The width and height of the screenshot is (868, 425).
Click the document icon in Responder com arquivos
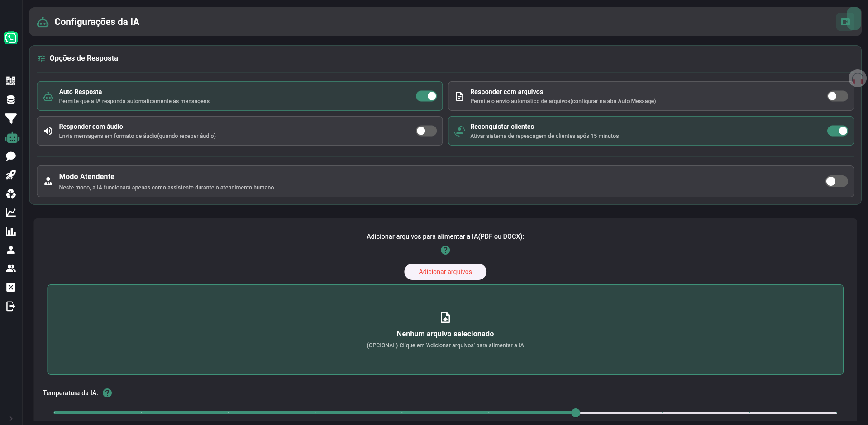[459, 96]
